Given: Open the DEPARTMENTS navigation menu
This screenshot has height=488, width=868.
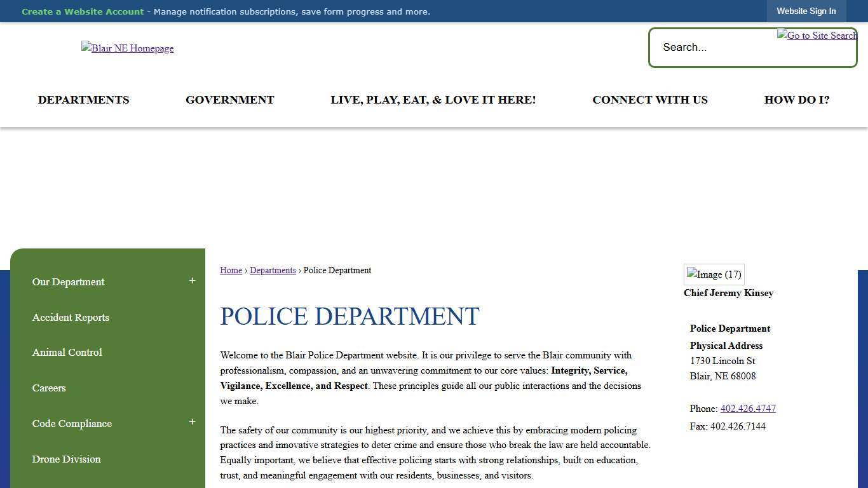Looking at the screenshot, I should tap(83, 100).
